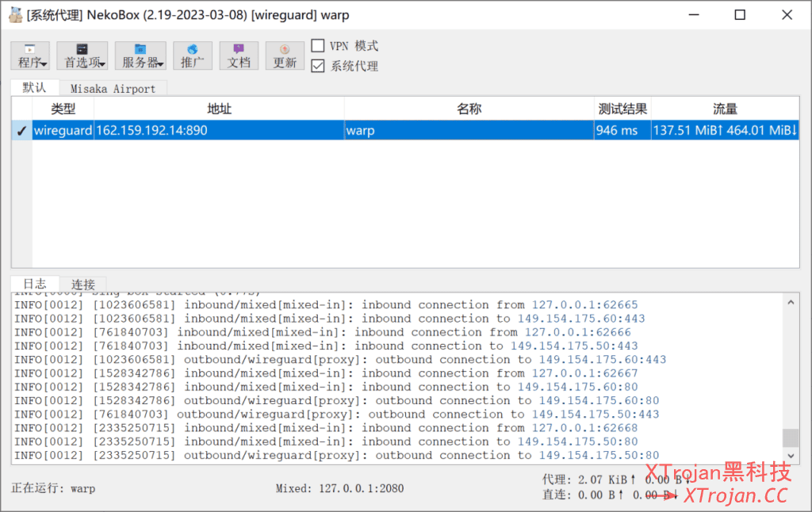812x512 pixels.
Task: Sort profiles by the 测试结果 column header
Action: (x=621, y=109)
